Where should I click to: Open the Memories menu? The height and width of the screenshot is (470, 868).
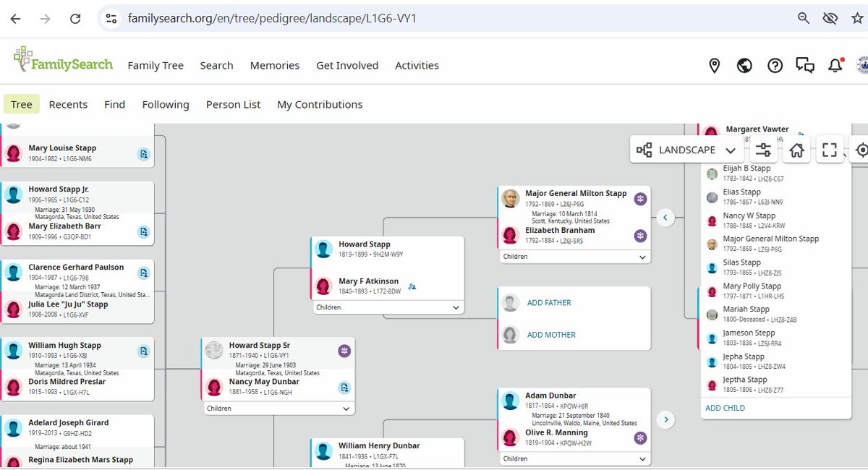coord(275,65)
